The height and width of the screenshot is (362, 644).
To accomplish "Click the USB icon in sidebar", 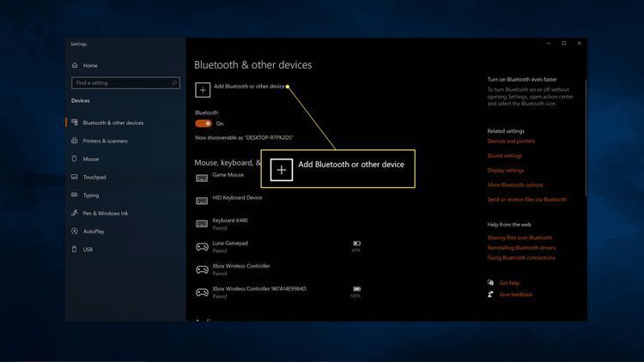I will point(76,249).
